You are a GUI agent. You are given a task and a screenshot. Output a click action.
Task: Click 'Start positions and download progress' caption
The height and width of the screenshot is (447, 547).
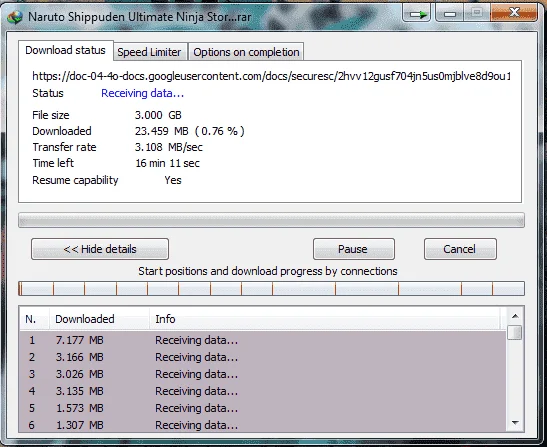click(x=268, y=271)
